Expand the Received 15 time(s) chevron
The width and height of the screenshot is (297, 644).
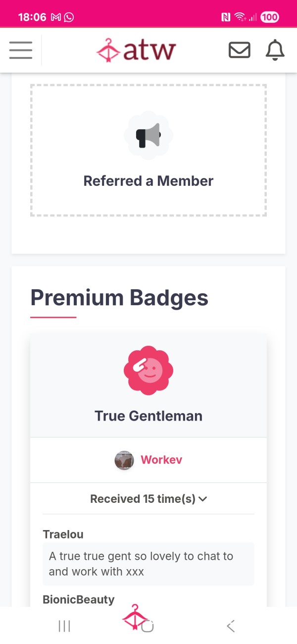(202, 499)
